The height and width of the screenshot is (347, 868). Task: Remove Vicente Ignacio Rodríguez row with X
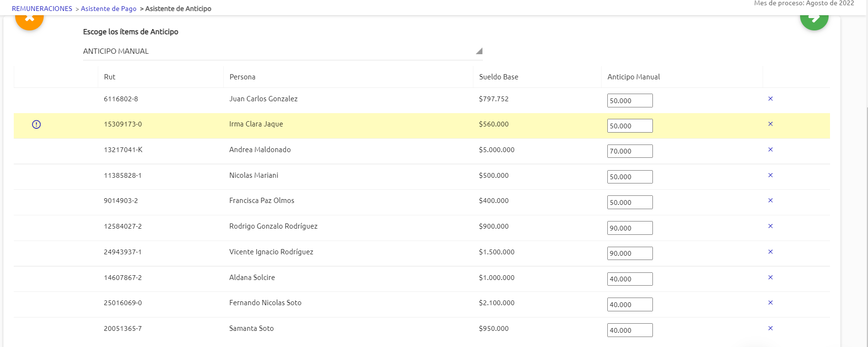[770, 252]
